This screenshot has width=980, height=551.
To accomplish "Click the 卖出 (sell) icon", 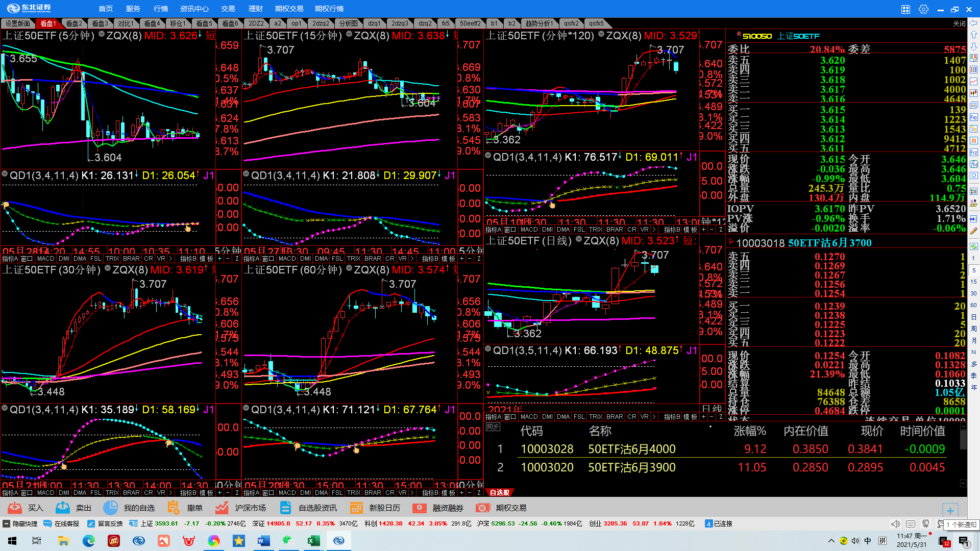I will pos(63,508).
